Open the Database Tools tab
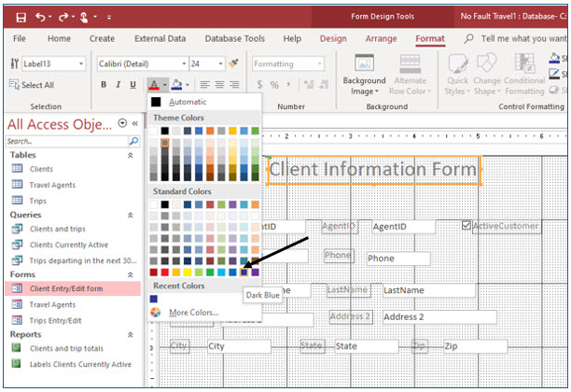 [x=234, y=38]
